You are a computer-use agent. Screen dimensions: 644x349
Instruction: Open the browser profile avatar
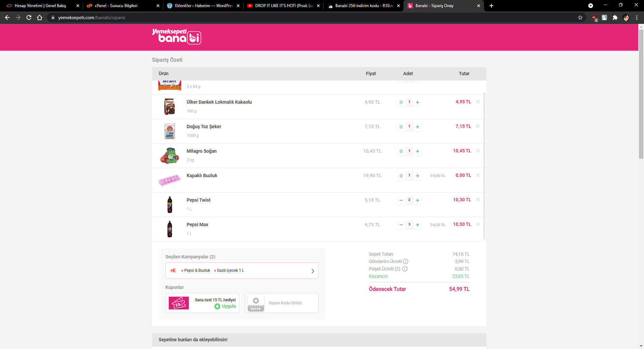pyautogui.click(x=626, y=17)
